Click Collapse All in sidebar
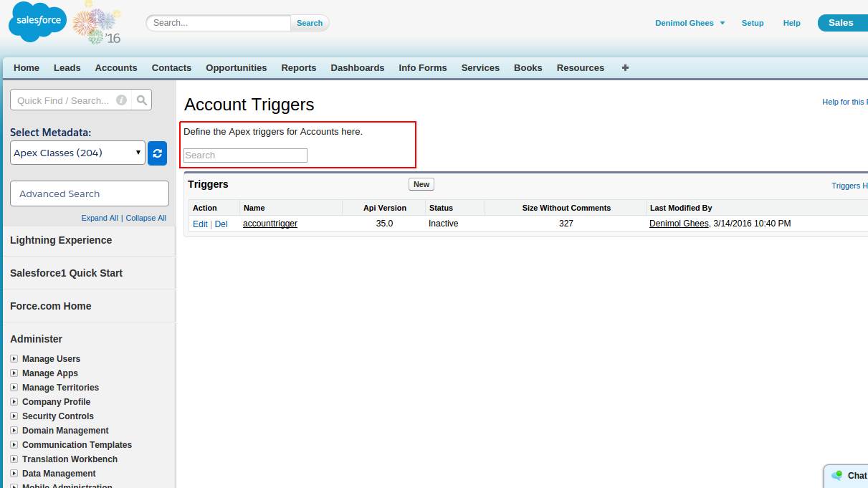Viewport: 868px width, 488px height. (146, 218)
